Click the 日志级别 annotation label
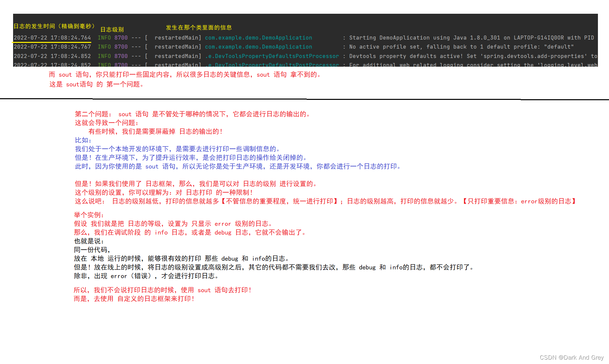Viewport: 609px width, 364px height. [112, 29]
